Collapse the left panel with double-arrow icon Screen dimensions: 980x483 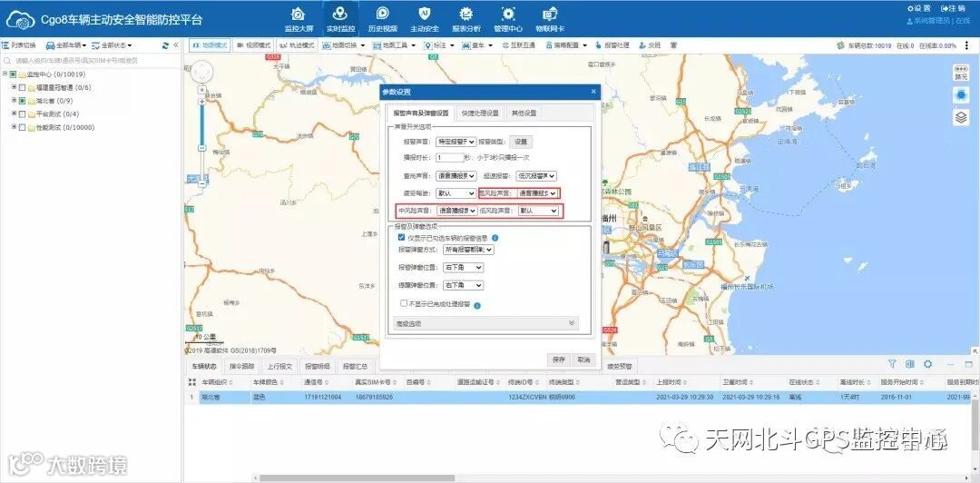[176, 45]
